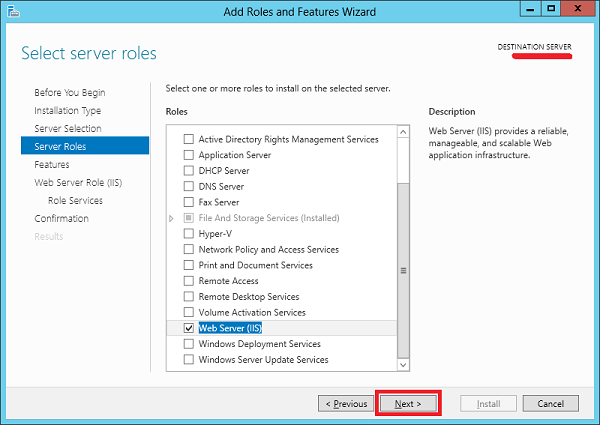Cancel the wizard

(550, 404)
